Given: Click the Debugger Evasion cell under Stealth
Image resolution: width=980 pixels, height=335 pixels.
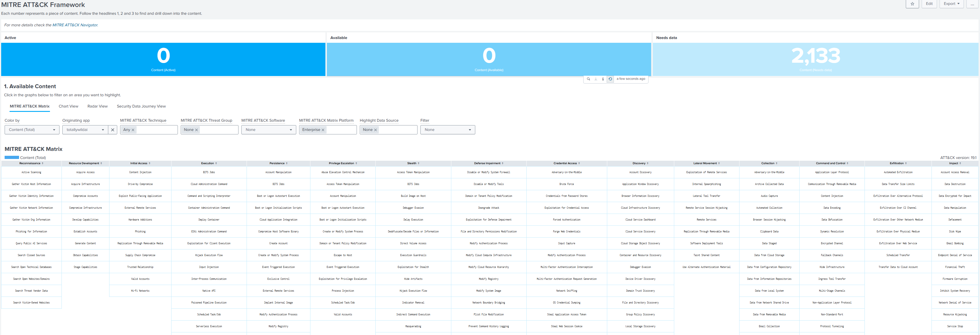Looking at the screenshot, I should coord(413,208).
